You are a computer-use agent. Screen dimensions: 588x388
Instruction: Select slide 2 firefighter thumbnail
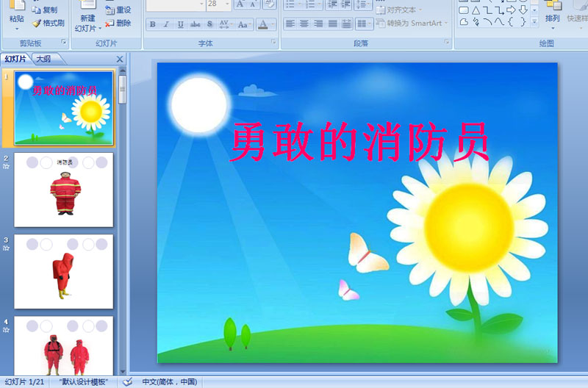(63, 190)
